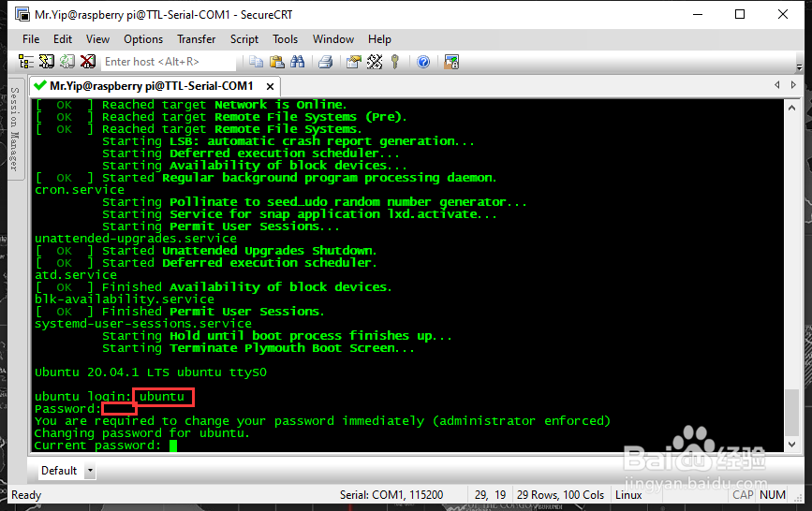Click the green connected checkmark on tab
Viewport: 812px width, 511px height.
[40, 85]
